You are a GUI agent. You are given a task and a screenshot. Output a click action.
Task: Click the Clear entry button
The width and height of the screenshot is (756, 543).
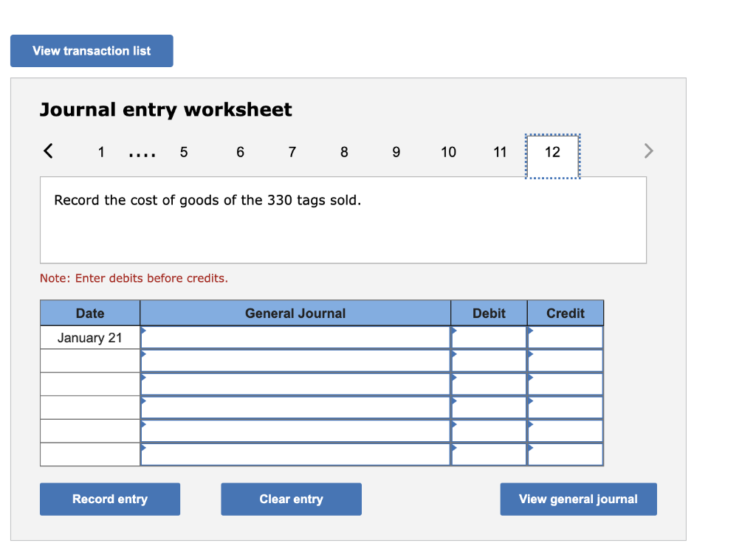(291, 499)
